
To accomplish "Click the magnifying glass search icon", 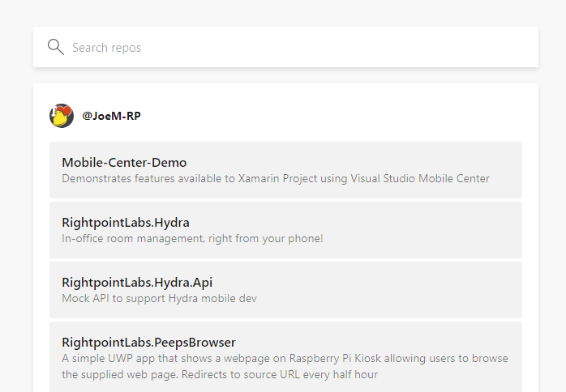I will pos(55,47).
